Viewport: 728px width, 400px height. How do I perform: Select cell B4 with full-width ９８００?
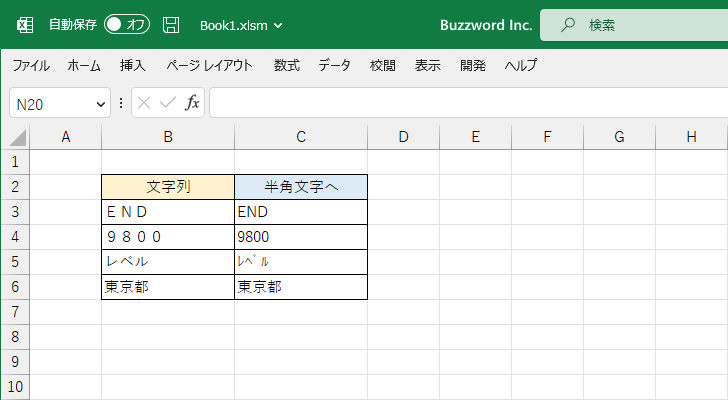[x=168, y=237]
